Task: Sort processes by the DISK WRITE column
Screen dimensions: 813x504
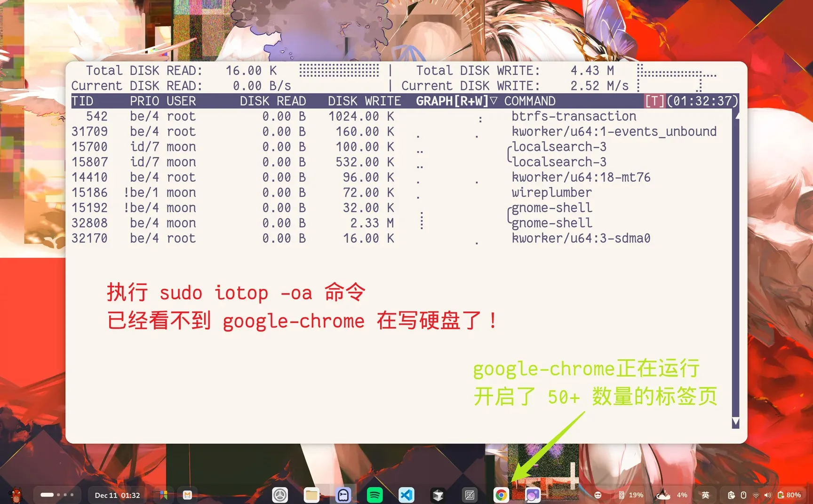Action: [x=365, y=101]
